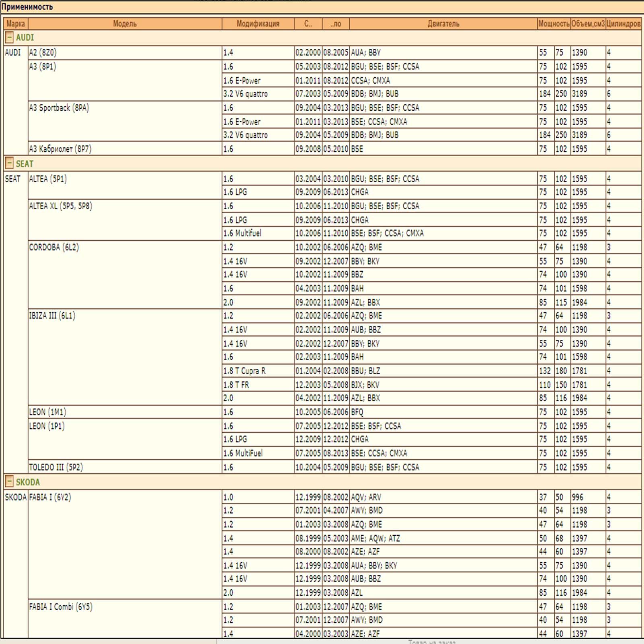Click the Применимость section title
644x644 pixels.
click(27, 7)
